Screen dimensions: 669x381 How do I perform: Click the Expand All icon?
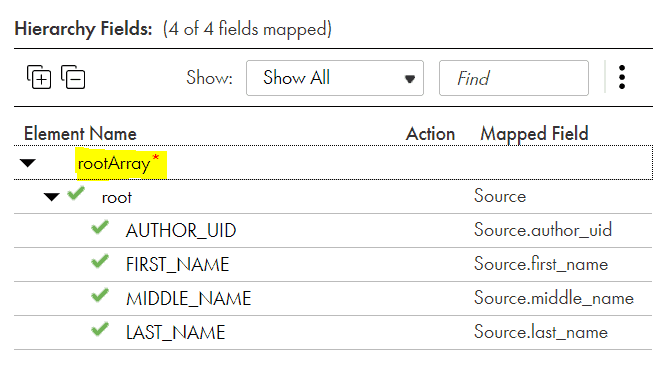coord(39,77)
